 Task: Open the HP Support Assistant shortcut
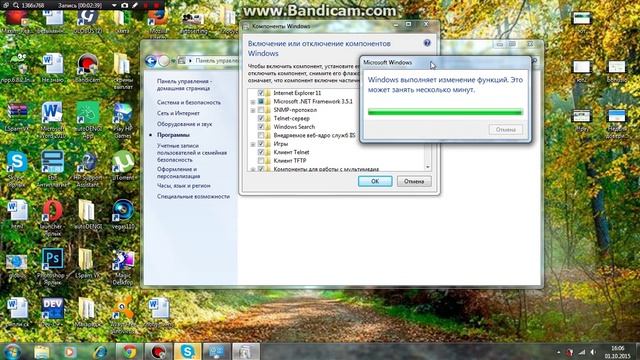pyautogui.click(x=87, y=169)
